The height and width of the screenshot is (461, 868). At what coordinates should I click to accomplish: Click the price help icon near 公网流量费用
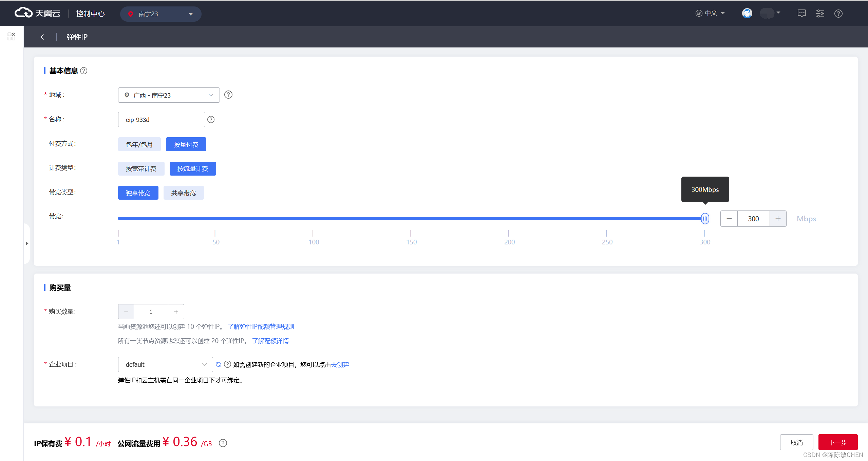(223, 443)
